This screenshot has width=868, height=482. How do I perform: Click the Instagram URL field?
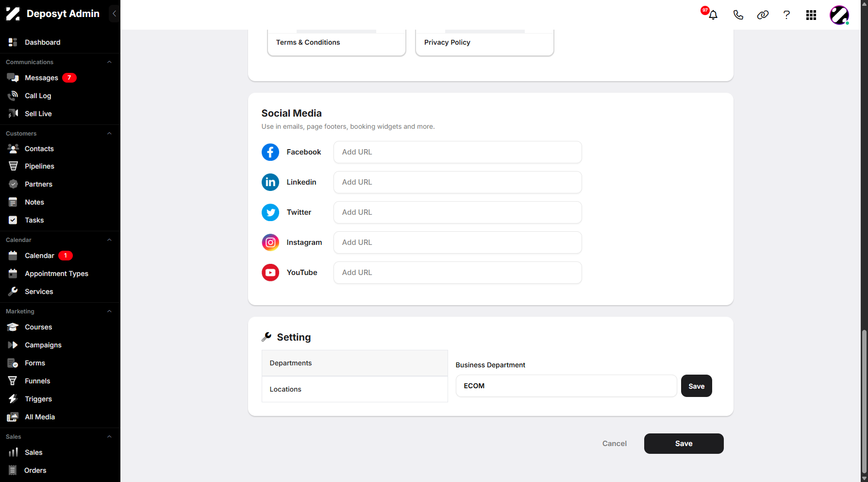(x=457, y=242)
